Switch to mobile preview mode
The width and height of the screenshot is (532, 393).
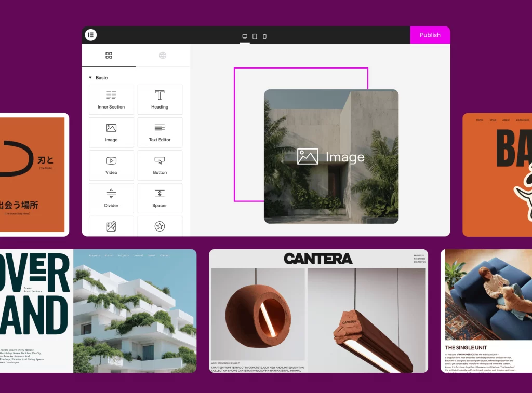264,36
